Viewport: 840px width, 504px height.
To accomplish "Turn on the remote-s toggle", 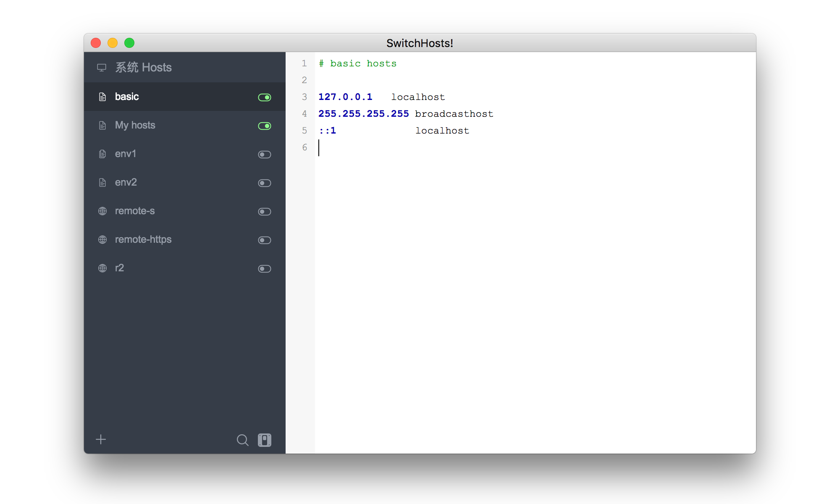I will click(x=265, y=212).
